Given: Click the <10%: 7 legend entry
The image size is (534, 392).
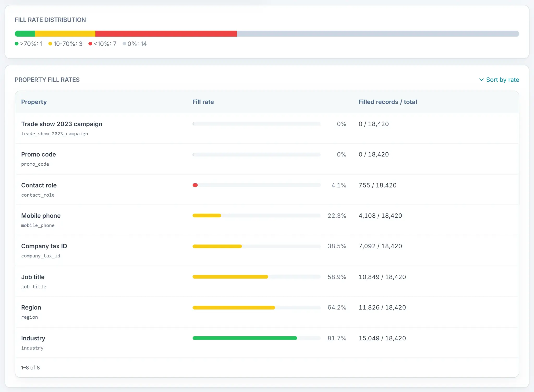Looking at the screenshot, I should (102, 44).
